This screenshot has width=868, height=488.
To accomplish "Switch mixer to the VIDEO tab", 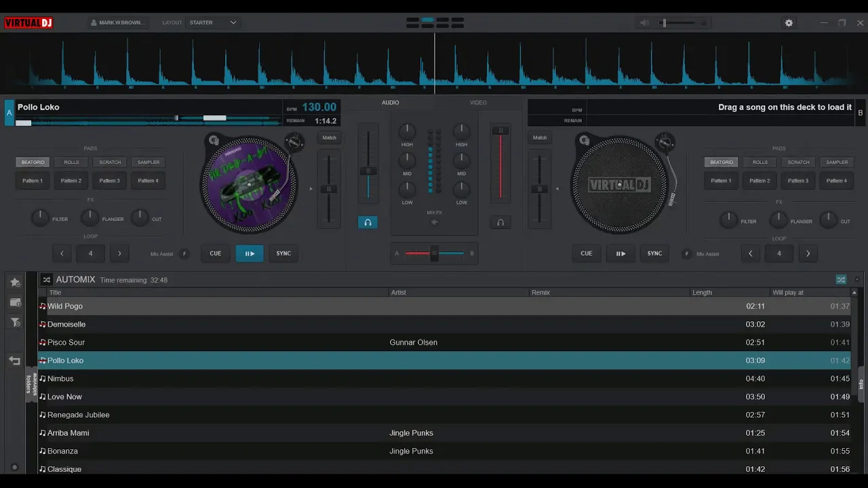I will click(x=479, y=102).
